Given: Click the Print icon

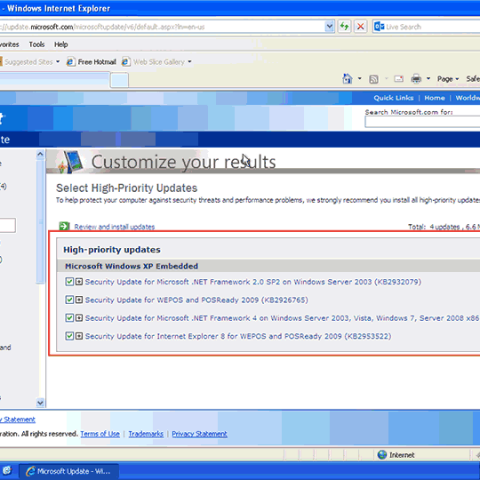Looking at the screenshot, I should [416, 79].
